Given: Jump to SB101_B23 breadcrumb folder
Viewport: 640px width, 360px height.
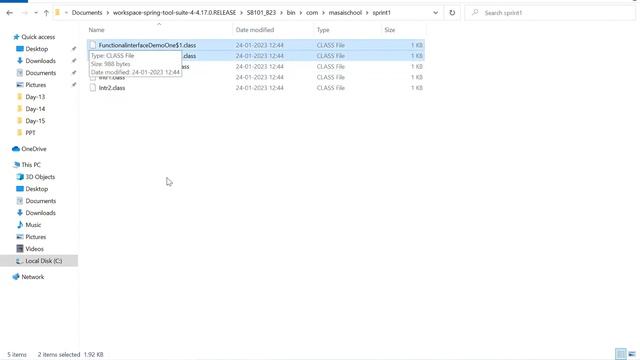Looking at the screenshot, I should (x=261, y=13).
